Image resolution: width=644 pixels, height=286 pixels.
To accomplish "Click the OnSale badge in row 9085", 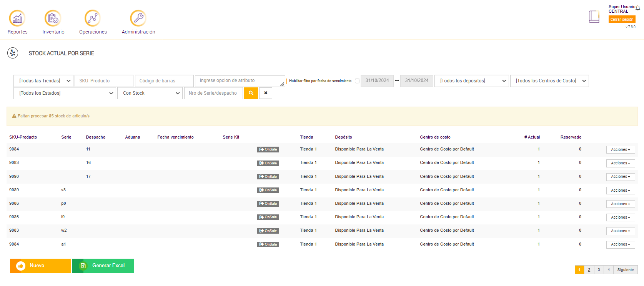I will click(268, 217).
